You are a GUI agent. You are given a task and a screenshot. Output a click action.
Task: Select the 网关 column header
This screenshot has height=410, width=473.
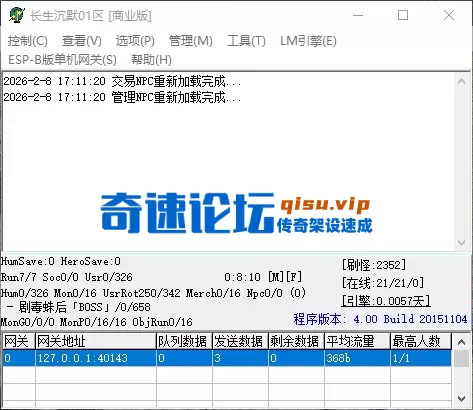pyautogui.click(x=18, y=341)
